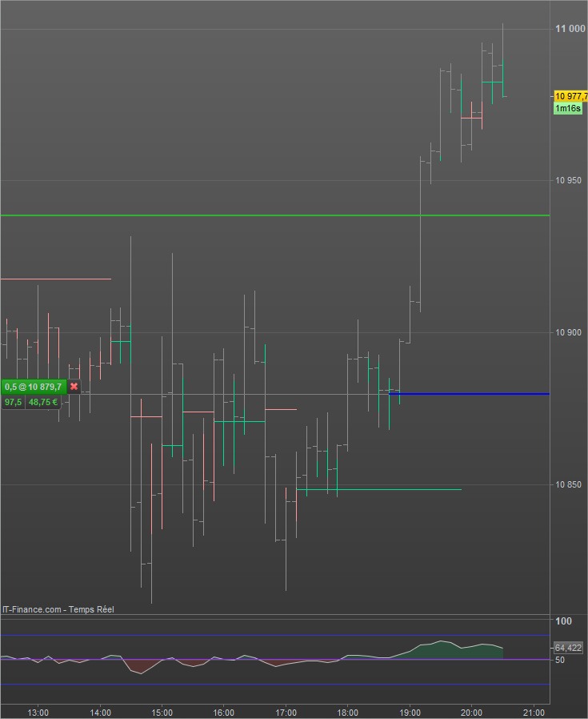Click the 18:00 time axis label
The width and height of the screenshot is (588, 719).
(347, 713)
